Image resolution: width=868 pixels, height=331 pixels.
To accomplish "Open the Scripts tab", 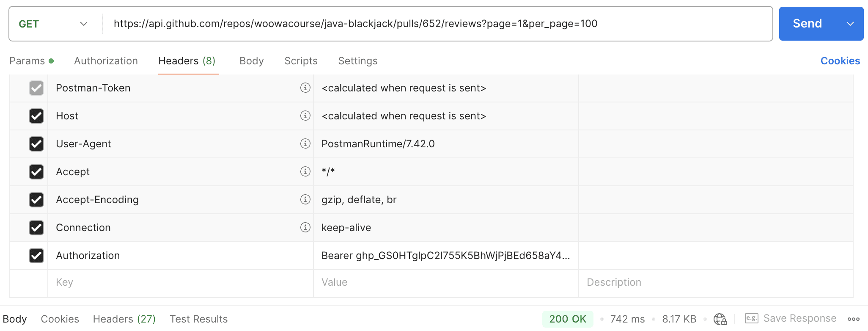I will (301, 61).
